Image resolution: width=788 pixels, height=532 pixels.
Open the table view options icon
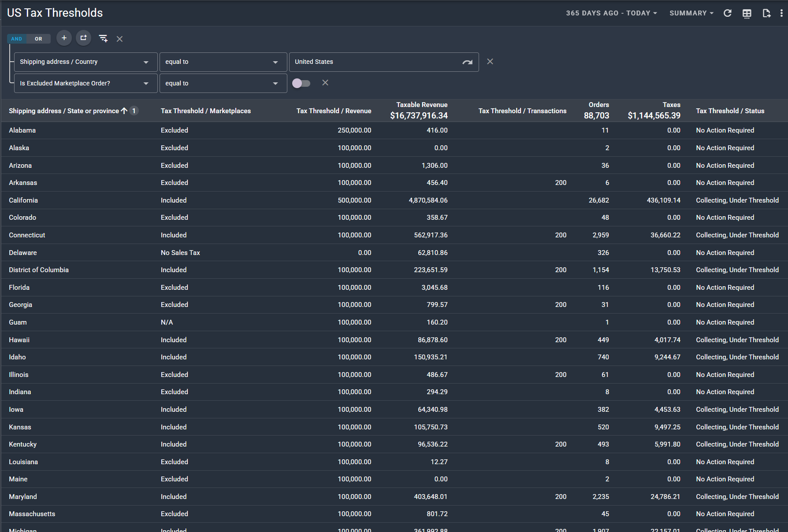747,13
